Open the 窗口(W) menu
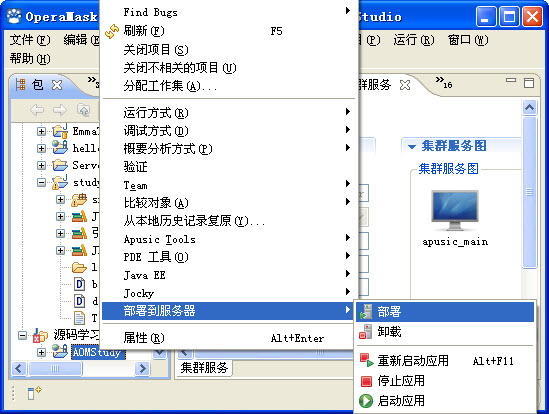 pyautogui.click(x=468, y=40)
